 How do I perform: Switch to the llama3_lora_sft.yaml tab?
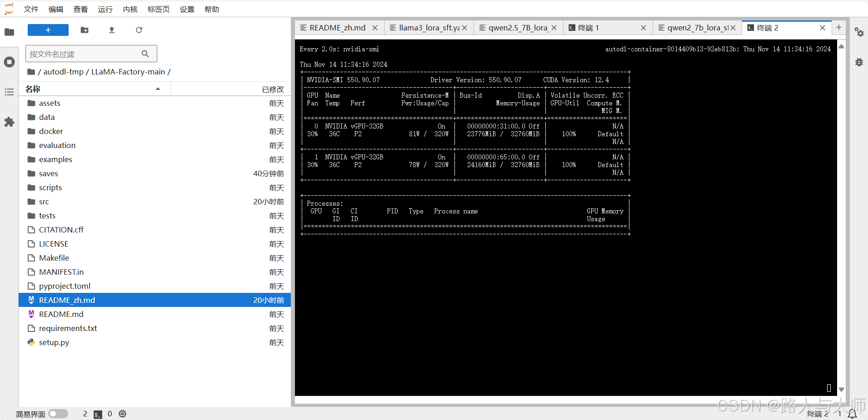pyautogui.click(x=429, y=28)
